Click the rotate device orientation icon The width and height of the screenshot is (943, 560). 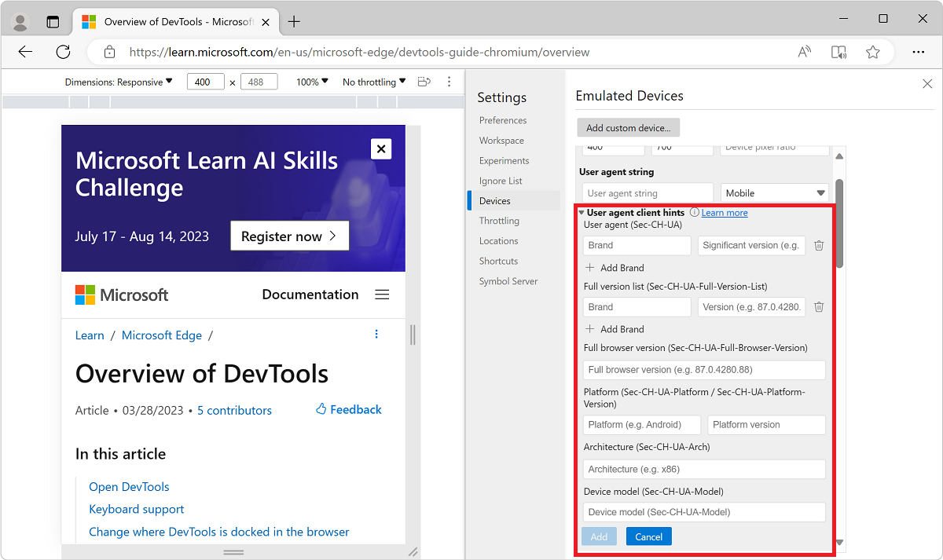pyautogui.click(x=423, y=81)
